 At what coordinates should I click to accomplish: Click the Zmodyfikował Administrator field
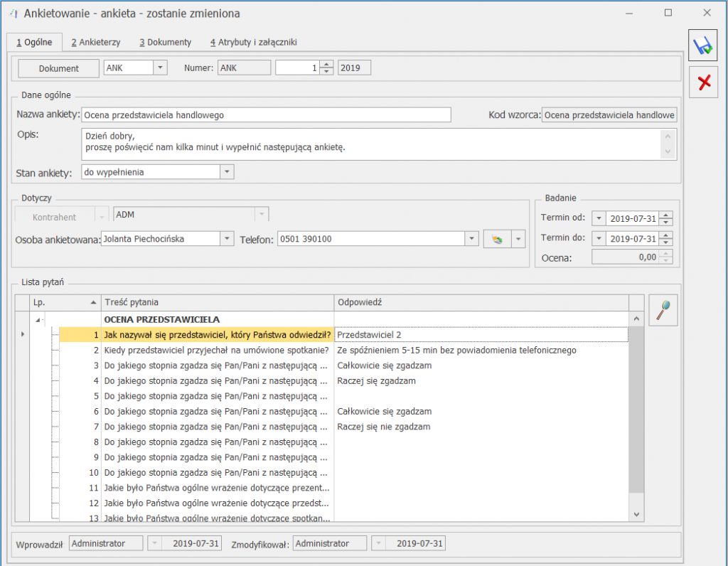pyautogui.click(x=330, y=543)
